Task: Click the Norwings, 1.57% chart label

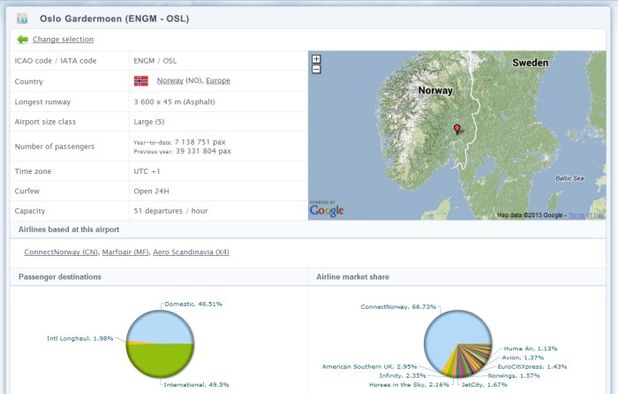Action: 514,376
